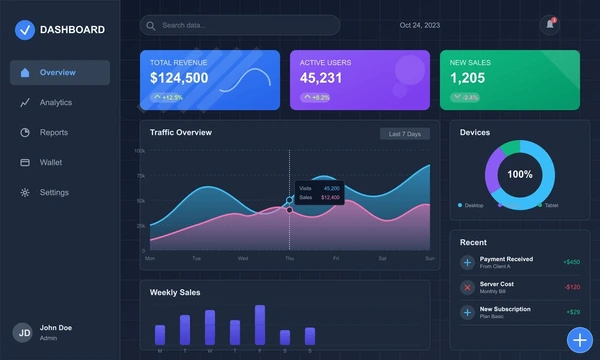Click the 45,231 active users value
The height and width of the screenshot is (360, 600).
pyautogui.click(x=321, y=78)
